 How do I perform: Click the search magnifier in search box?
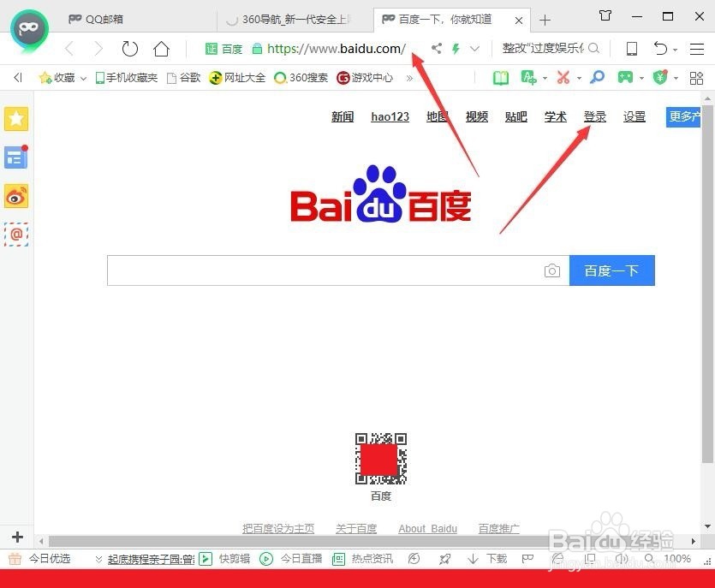pos(593,48)
